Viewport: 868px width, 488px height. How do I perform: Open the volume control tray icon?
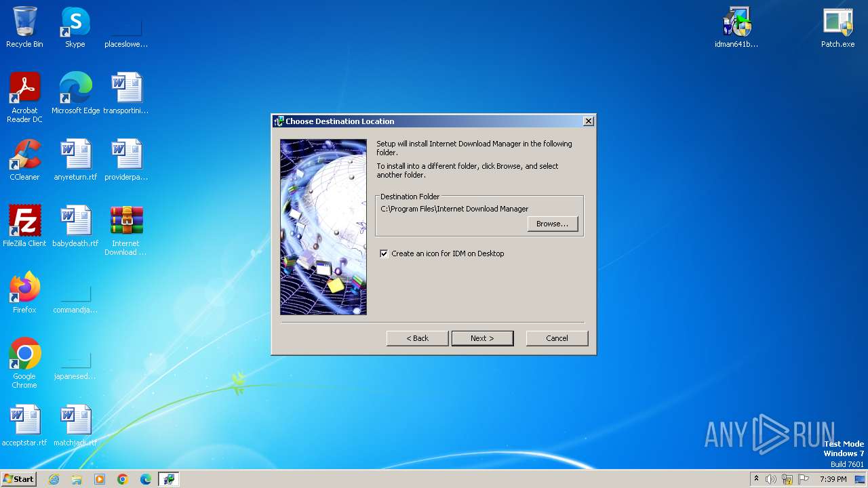pyautogui.click(x=771, y=479)
